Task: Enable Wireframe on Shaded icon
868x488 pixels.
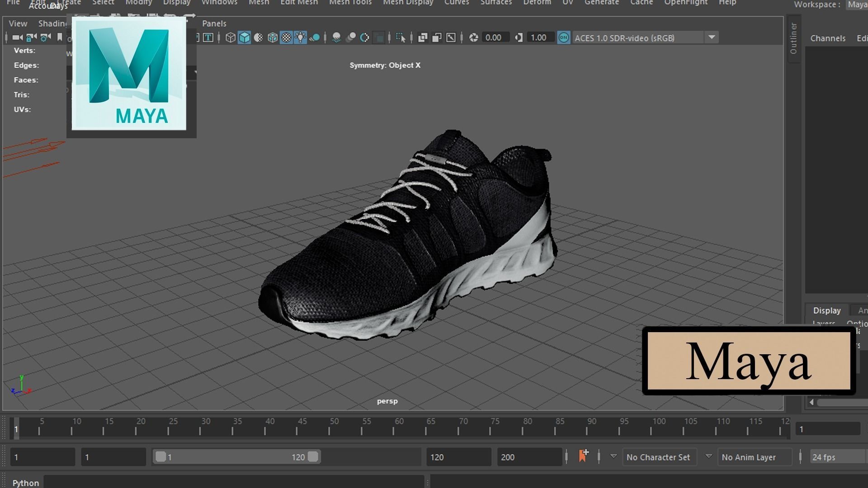Action: click(x=273, y=38)
